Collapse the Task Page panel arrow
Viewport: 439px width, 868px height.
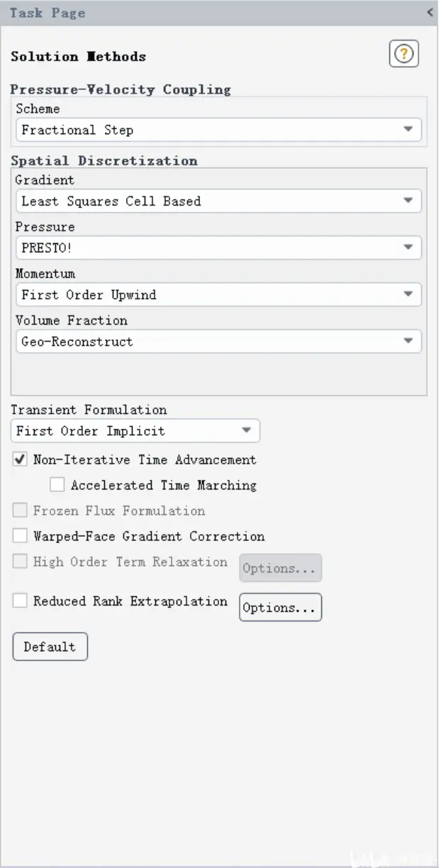pos(430,12)
